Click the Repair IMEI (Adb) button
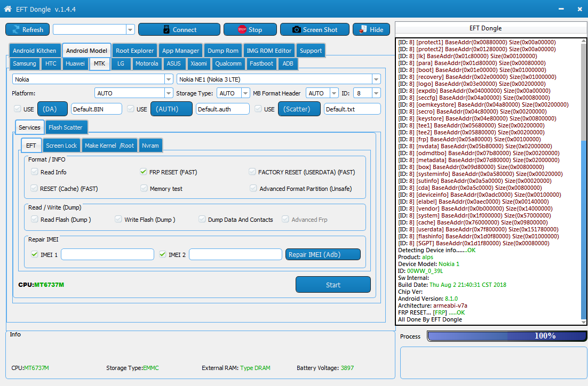 tap(323, 255)
